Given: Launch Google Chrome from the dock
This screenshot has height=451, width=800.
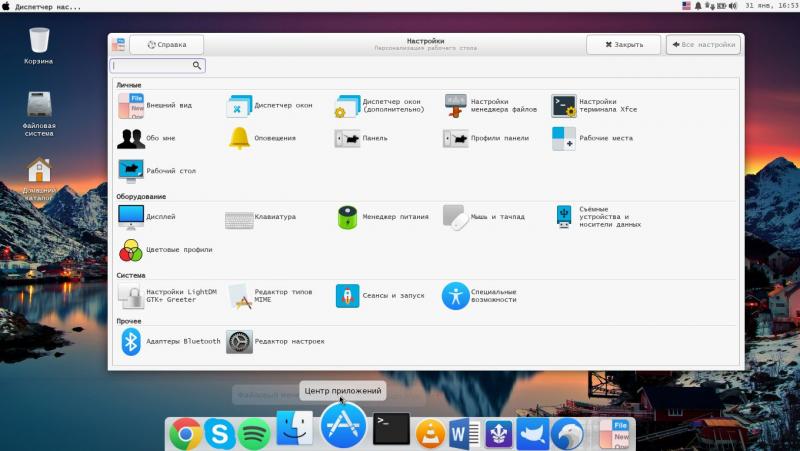Looking at the screenshot, I should [185, 432].
